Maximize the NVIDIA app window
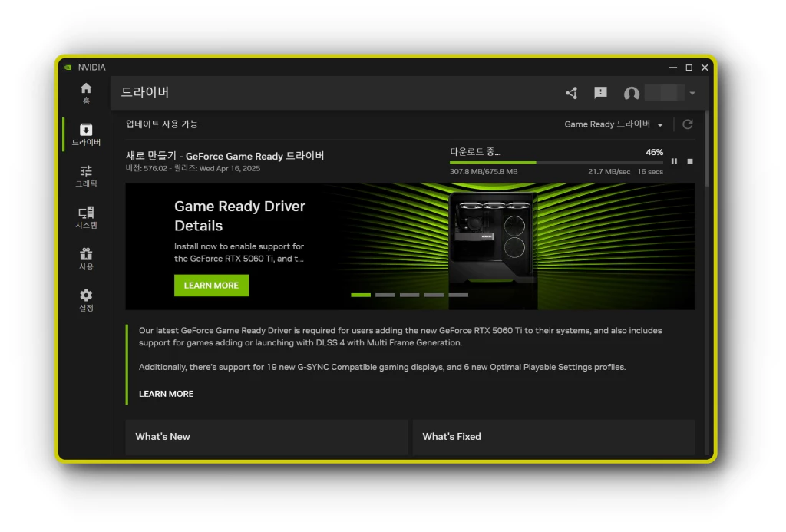Image resolution: width=786 pixels, height=532 pixels. (x=689, y=68)
